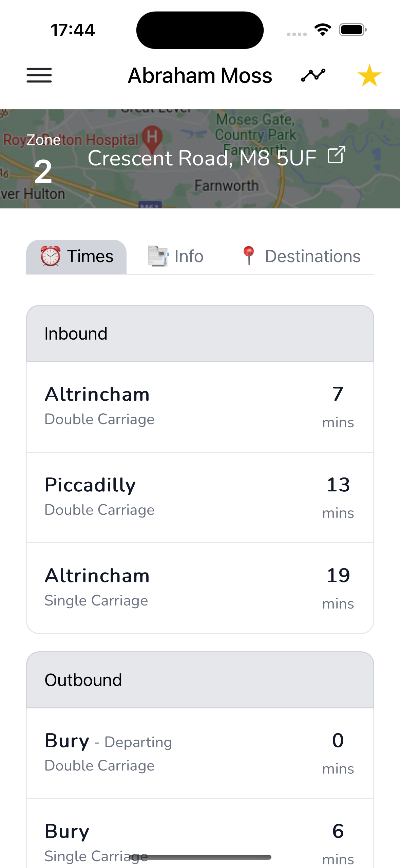Switch to the Destinations tab
The width and height of the screenshot is (400, 868).
[312, 256]
